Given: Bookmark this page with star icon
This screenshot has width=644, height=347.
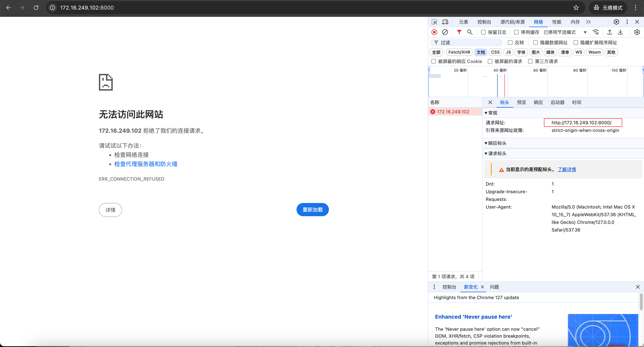Looking at the screenshot, I should pyautogui.click(x=576, y=8).
